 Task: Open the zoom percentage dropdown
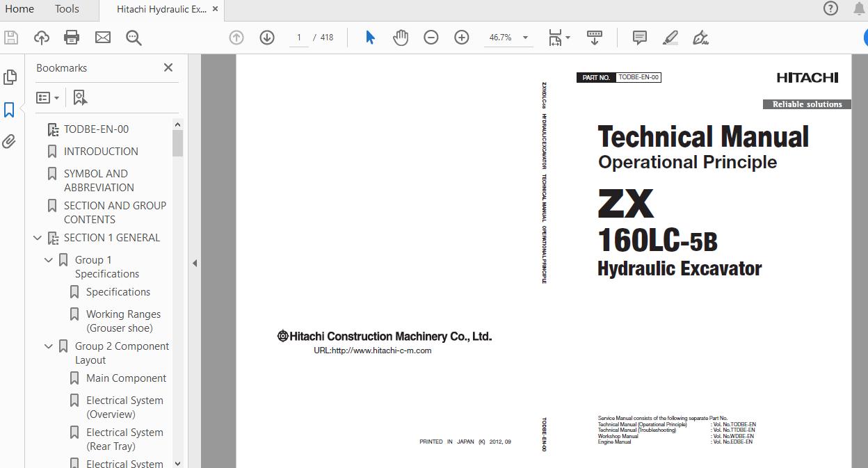[525, 38]
